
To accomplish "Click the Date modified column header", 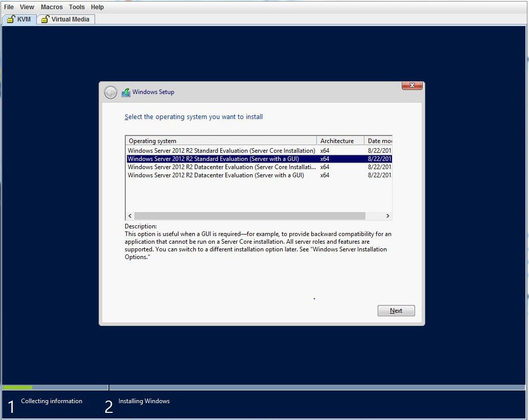I will click(378, 141).
